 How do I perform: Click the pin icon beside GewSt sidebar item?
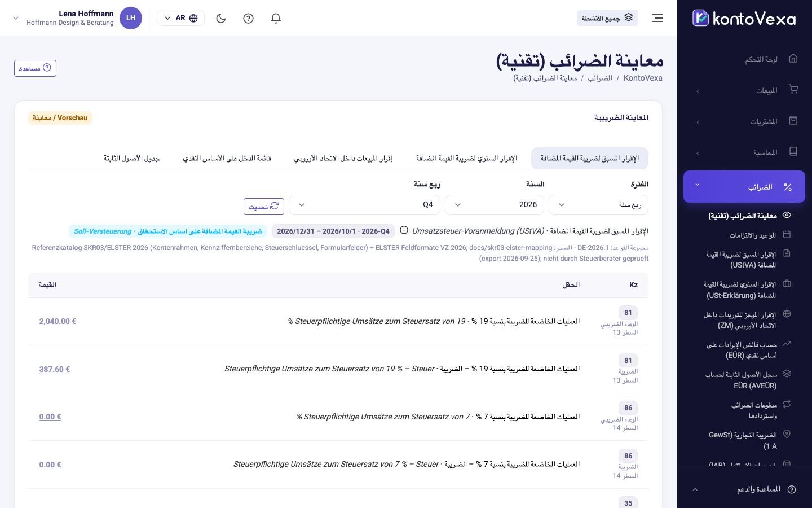(x=787, y=434)
